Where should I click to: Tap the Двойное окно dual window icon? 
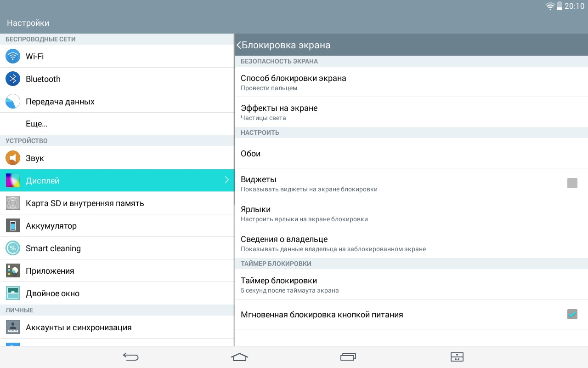tap(13, 293)
